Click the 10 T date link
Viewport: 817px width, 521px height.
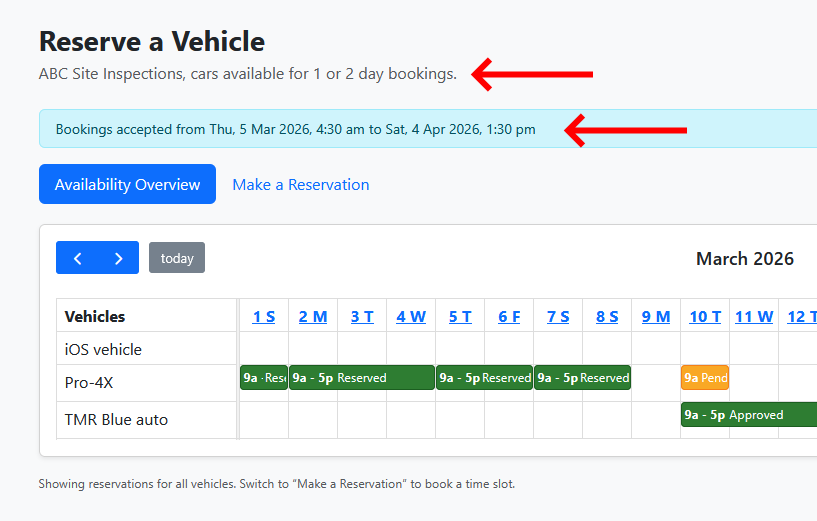[x=705, y=316]
